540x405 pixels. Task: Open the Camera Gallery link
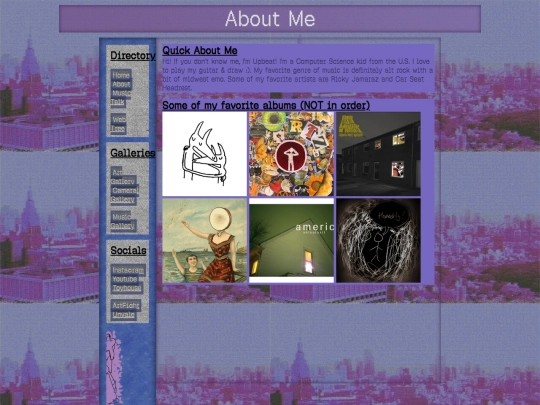(125, 195)
